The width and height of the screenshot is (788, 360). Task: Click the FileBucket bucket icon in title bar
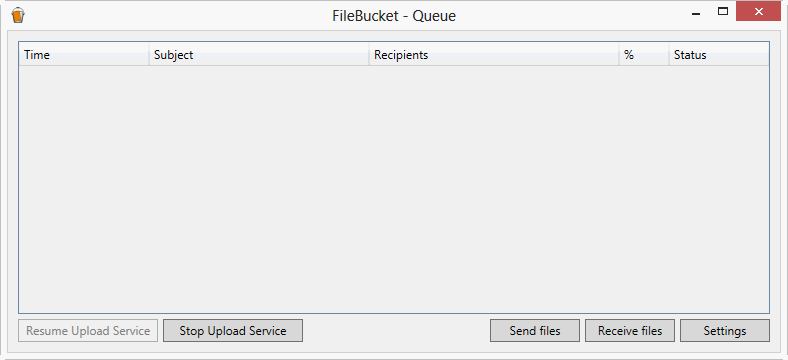18,16
